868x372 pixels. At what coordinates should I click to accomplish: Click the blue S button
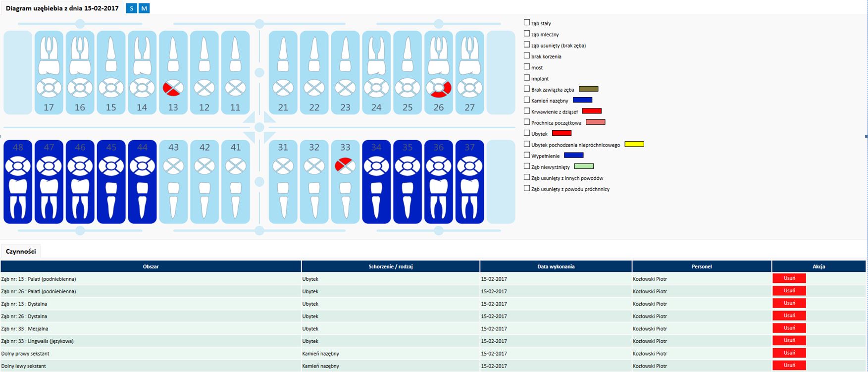(x=131, y=8)
